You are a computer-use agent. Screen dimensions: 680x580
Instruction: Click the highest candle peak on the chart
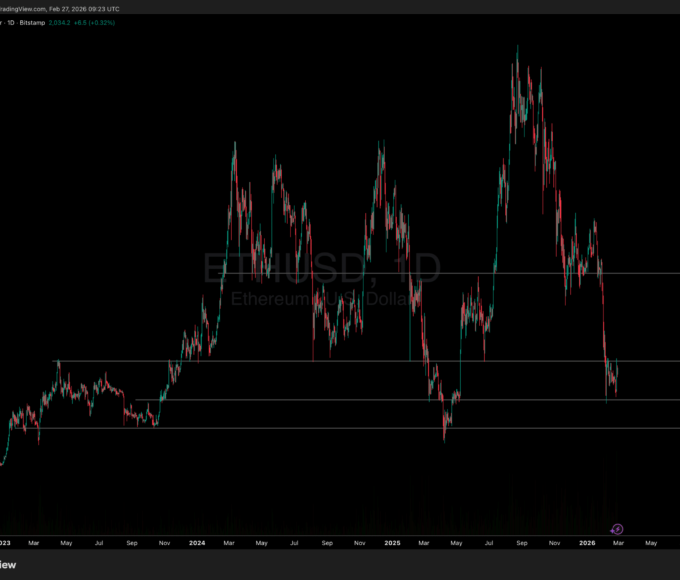pyautogui.click(x=517, y=48)
